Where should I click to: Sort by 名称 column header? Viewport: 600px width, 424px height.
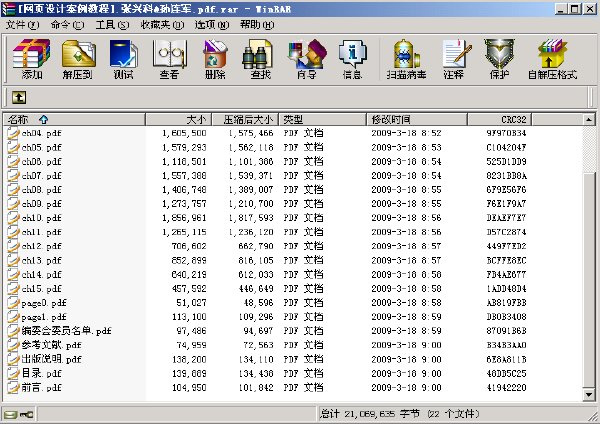[x=74, y=120]
